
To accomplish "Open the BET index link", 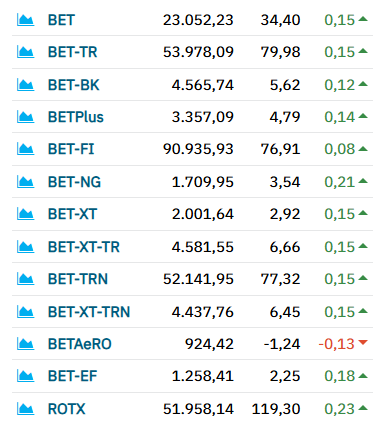I will click(x=61, y=20).
